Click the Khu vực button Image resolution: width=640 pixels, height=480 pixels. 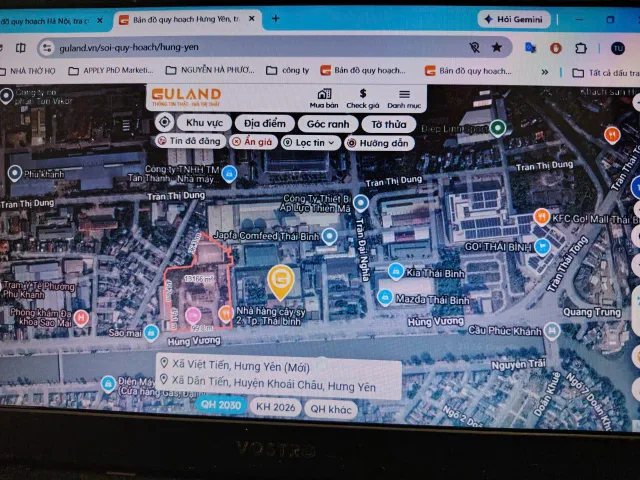click(x=204, y=123)
